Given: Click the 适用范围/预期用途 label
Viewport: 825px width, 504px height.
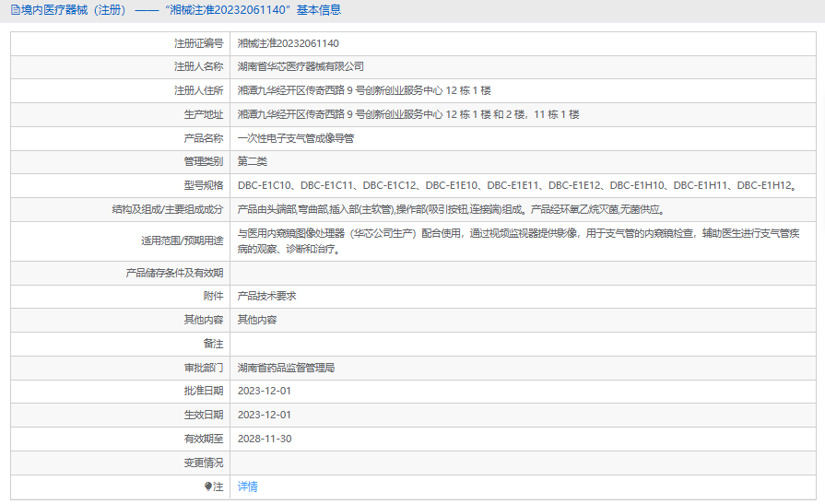Looking at the screenshot, I should pyautogui.click(x=182, y=241).
